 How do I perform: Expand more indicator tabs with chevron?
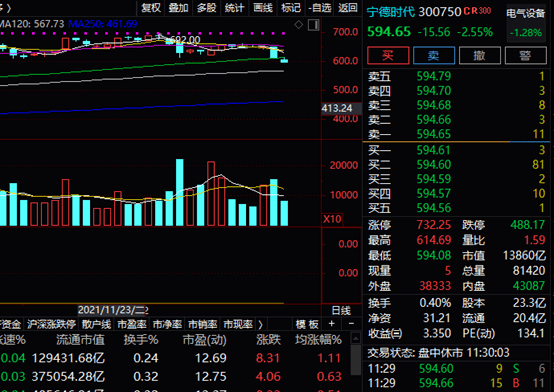point(260,324)
